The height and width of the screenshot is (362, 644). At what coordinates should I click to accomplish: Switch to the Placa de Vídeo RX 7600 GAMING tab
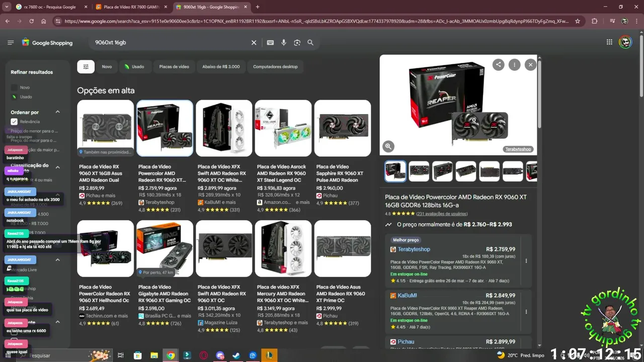click(131, 7)
